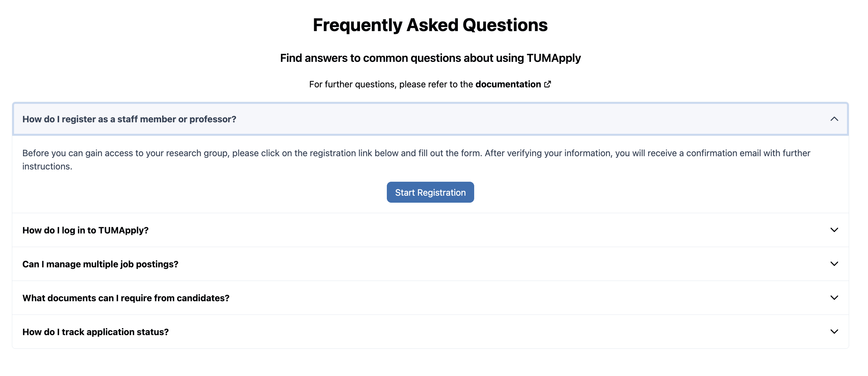Screen dimensions: 868x376
Task: Expand "How do I log in to TUMApply?"
Action: (86, 230)
